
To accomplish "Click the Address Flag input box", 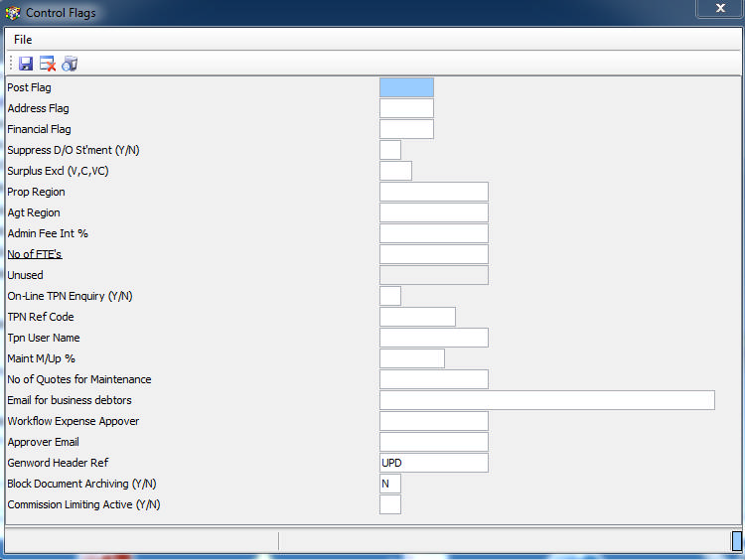I will [406, 108].
